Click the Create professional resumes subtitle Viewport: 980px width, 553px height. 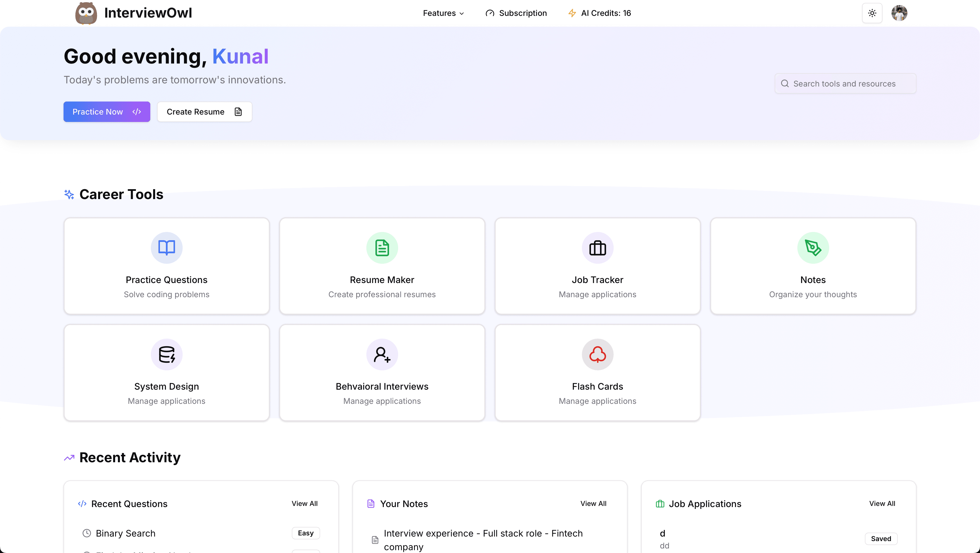[x=382, y=294]
